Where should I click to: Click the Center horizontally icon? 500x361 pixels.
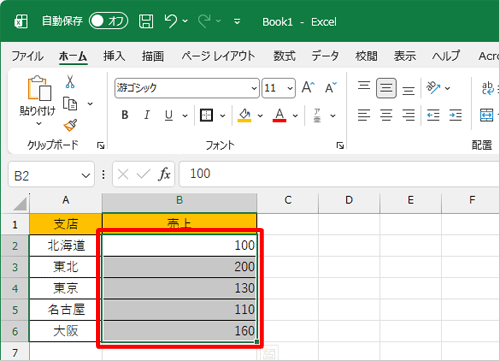[x=386, y=115]
